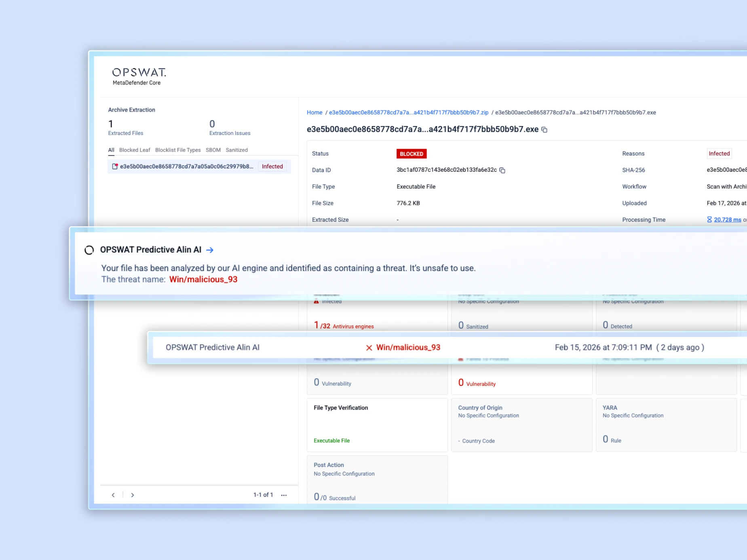The height and width of the screenshot is (560, 747).
Task: Go to the previous page of extracted files
Action: pos(113,495)
